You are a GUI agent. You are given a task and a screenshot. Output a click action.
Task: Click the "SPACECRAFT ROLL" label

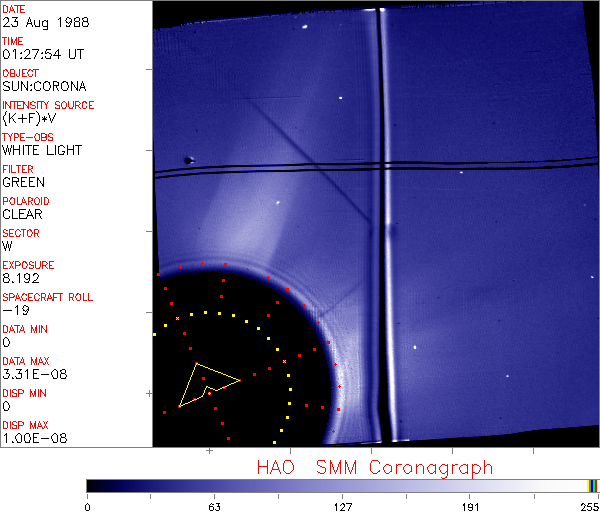pos(48,297)
